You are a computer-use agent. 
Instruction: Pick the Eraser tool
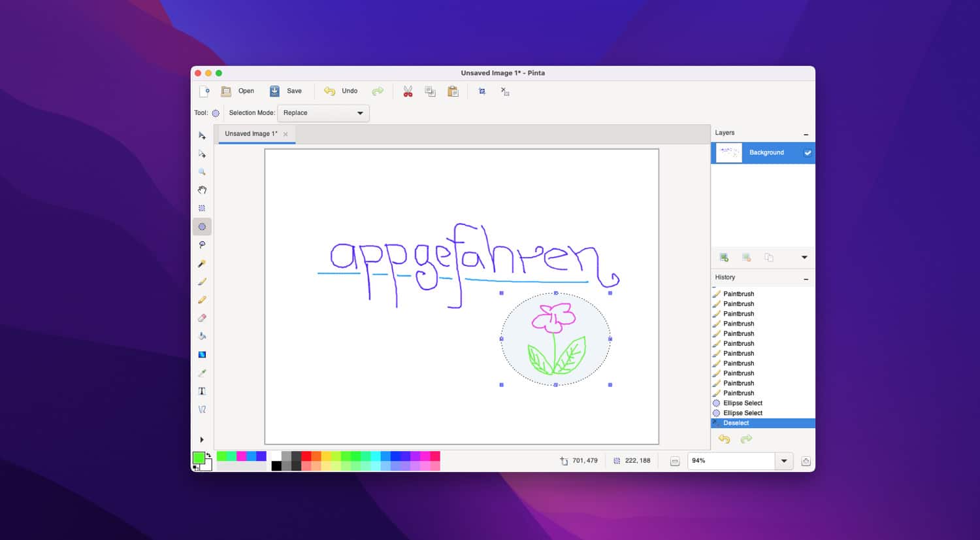(x=202, y=318)
